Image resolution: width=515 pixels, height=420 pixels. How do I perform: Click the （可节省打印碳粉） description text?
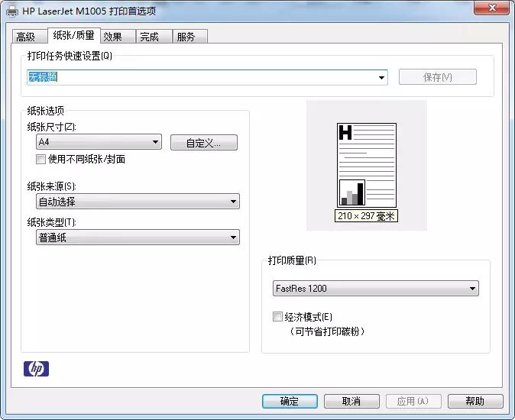pyautogui.click(x=328, y=331)
